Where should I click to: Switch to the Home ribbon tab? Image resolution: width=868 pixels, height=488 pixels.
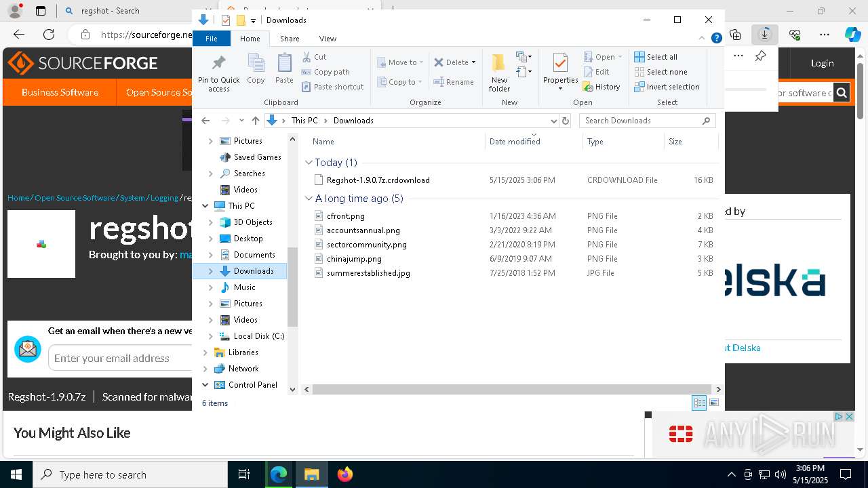[x=250, y=39]
